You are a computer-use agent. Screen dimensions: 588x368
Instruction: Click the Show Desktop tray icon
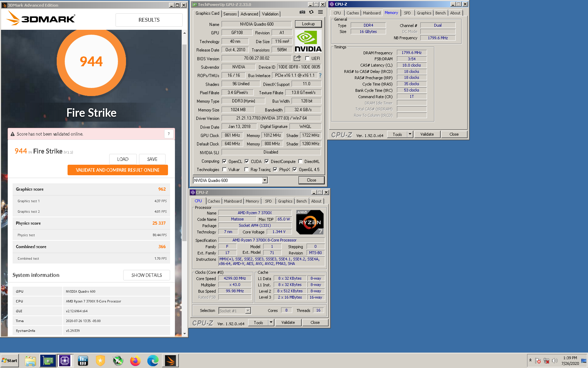coord(583,361)
